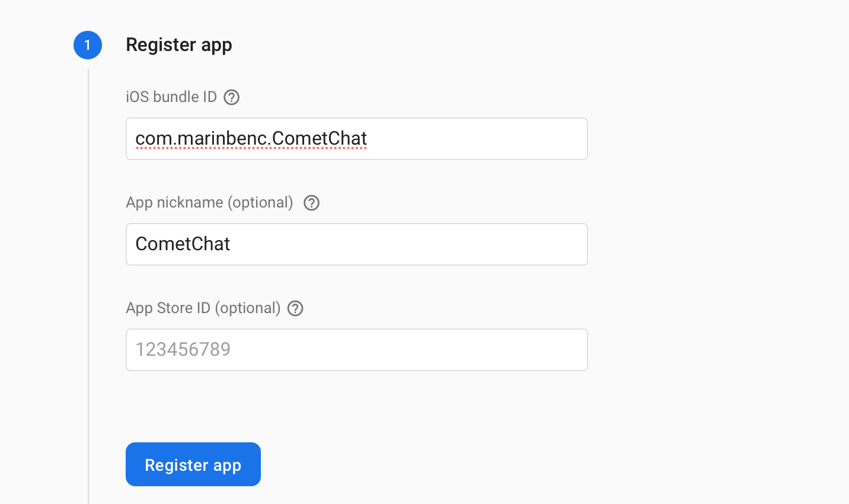The height and width of the screenshot is (504, 849).
Task: Click the Register app step heading
Action: [179, 45]
